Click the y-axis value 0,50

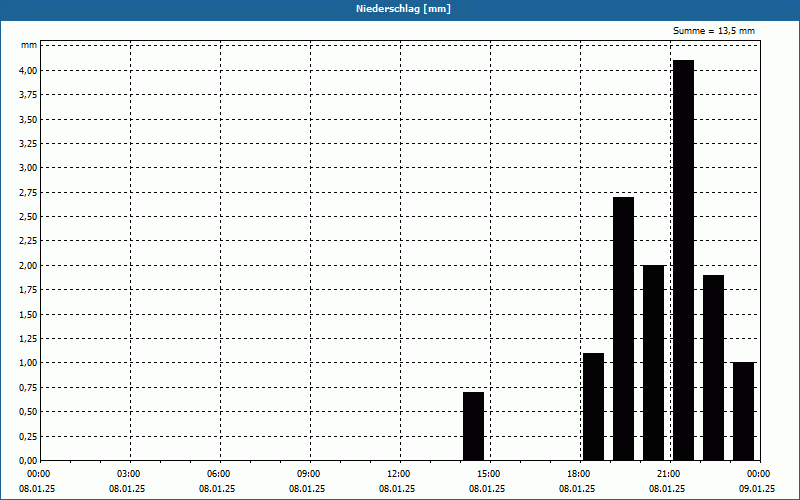pyautogui.click(x=29, y=412)
